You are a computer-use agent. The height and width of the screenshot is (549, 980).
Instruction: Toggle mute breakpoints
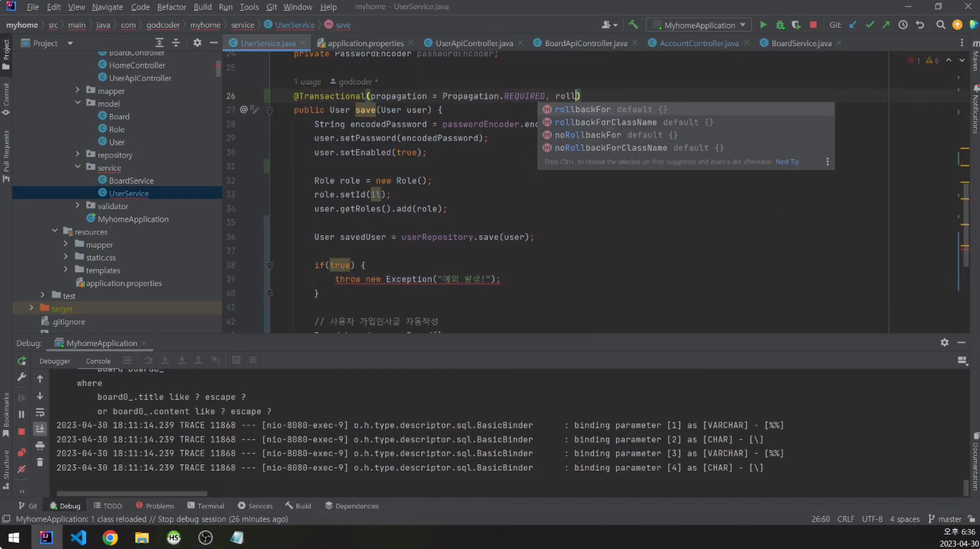click(22, 468)
